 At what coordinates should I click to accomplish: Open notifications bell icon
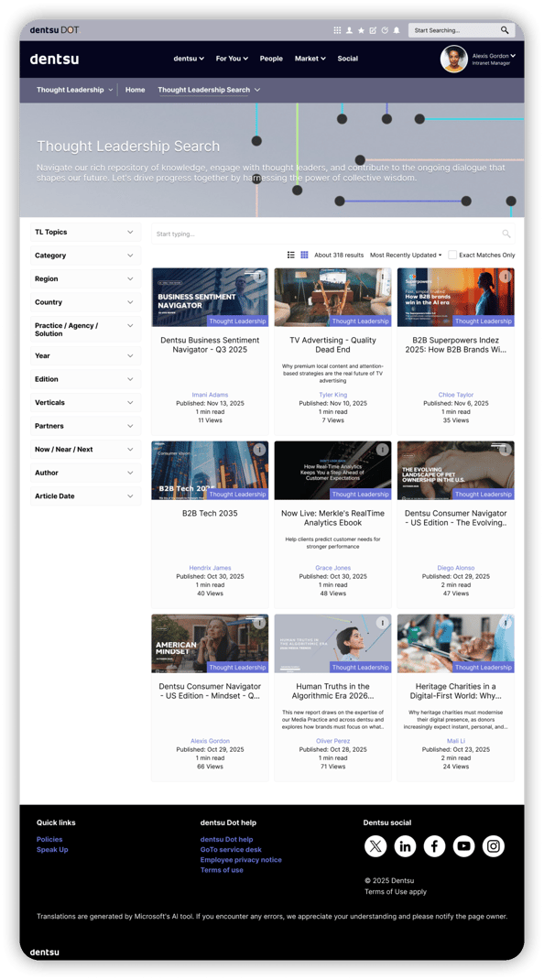coord(397,30)
